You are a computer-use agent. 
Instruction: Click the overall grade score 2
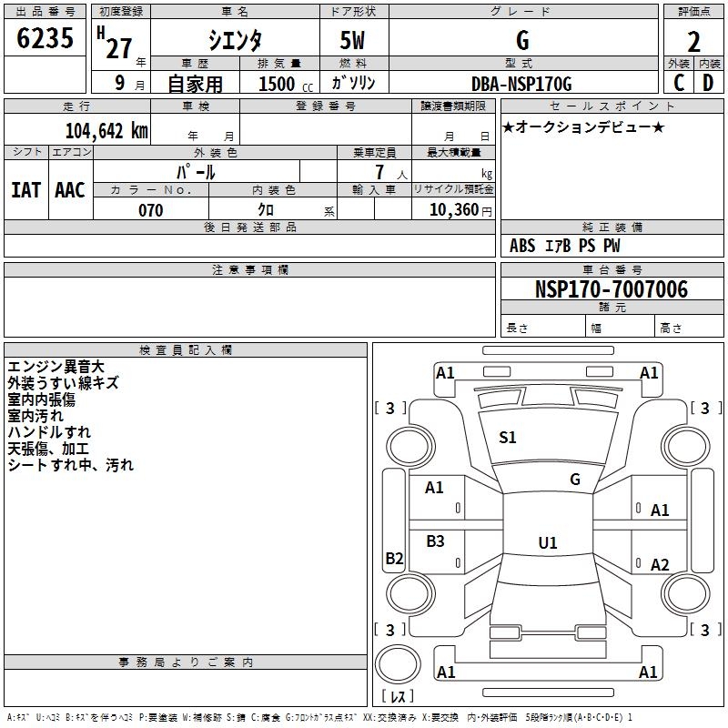point(693,42)
